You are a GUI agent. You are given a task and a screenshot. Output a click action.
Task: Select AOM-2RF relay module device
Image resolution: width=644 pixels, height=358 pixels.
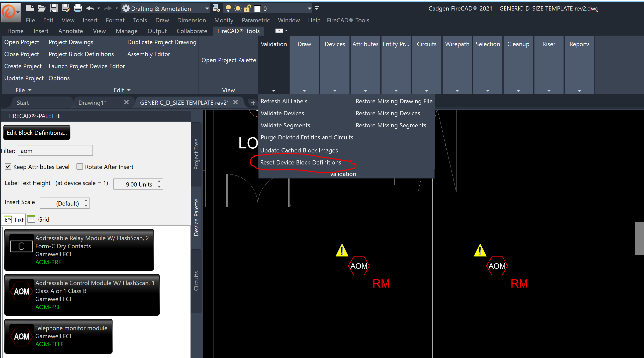pos(79,250)
